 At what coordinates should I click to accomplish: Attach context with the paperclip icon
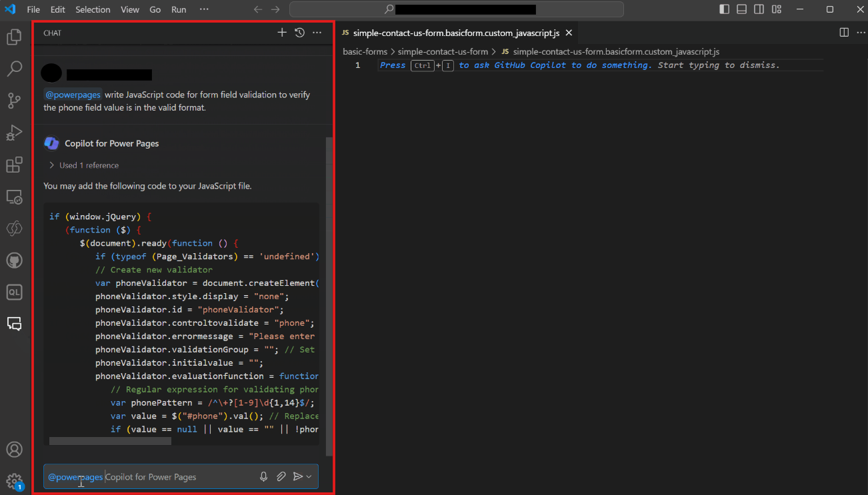click(x=281, y=476)
